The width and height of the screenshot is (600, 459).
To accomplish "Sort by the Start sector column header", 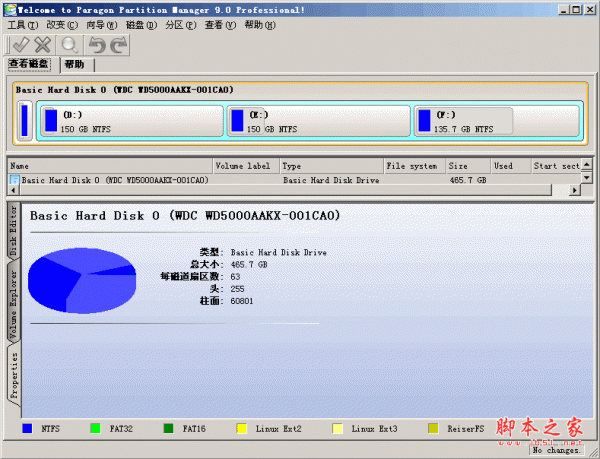I will click(x=556, y=166).
